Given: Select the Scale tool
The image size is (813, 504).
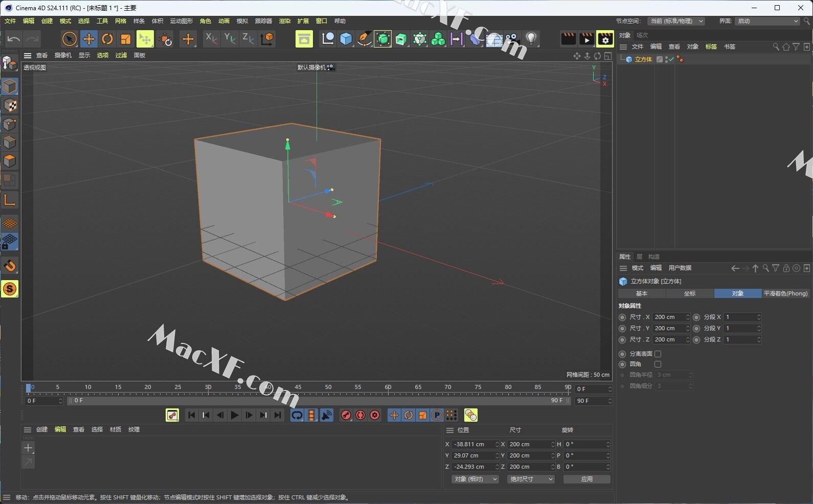Looking at the screenshot, I should tap(126, 39).
